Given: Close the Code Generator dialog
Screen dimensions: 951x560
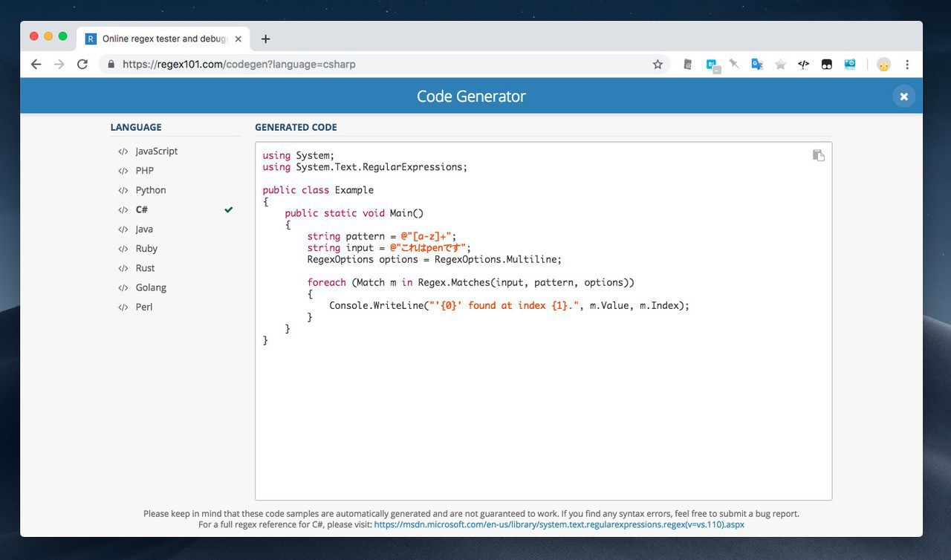Looking at the screenshot, I should click(903, 97).
